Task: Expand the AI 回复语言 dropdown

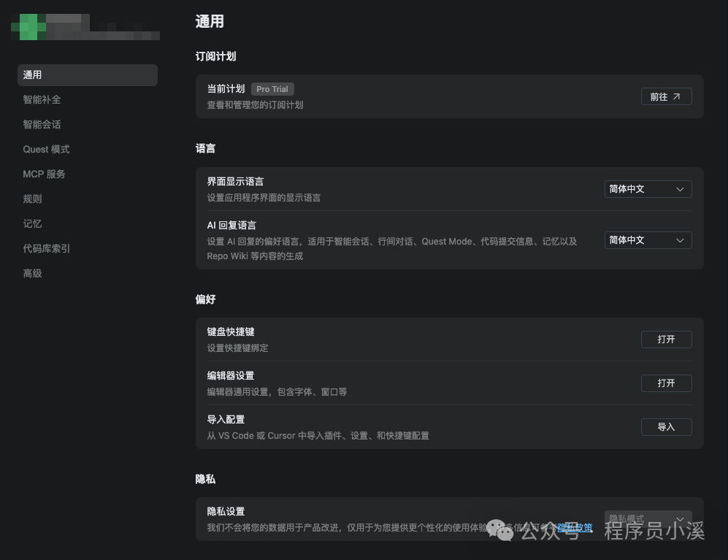Action: [647, 240]
